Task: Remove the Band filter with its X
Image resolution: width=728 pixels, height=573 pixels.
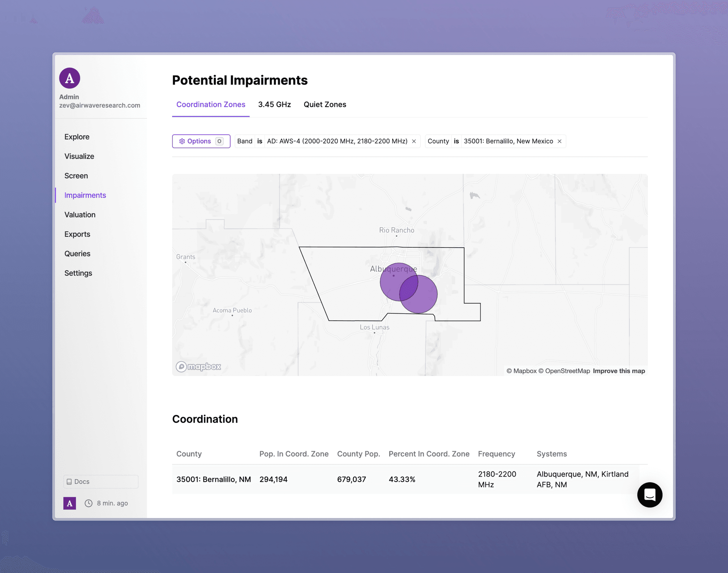Action: point(414,141)
